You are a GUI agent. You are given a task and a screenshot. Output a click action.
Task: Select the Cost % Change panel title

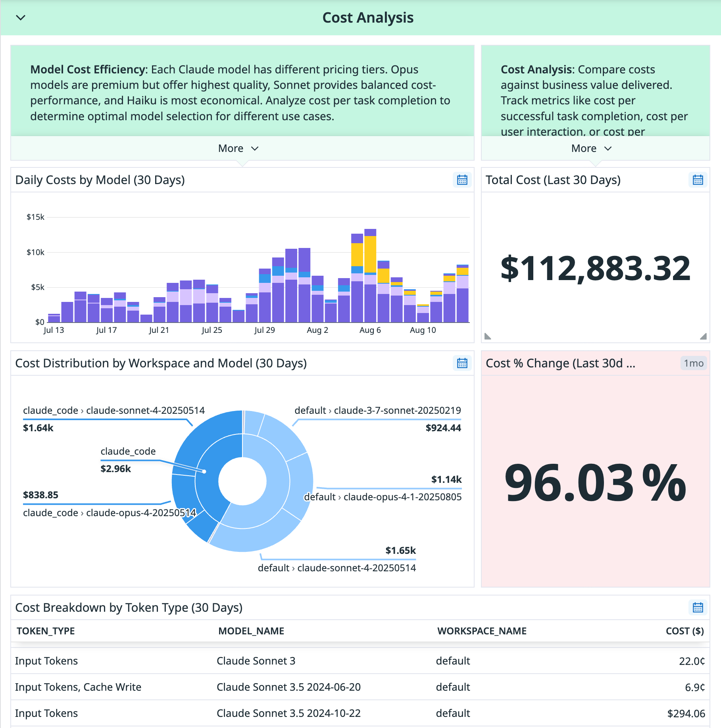pyautogui.click(x=561, y=363)
